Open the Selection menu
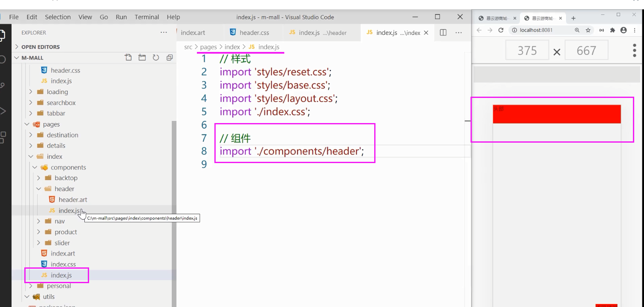This screenshot has width=644, height=307. pyautogui.click(x=58, y=17)
